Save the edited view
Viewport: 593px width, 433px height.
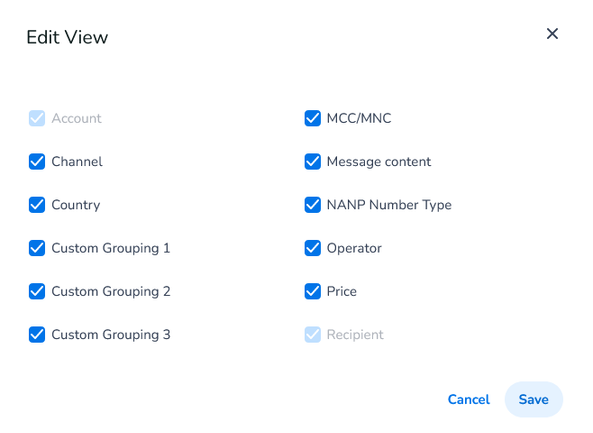534,399
